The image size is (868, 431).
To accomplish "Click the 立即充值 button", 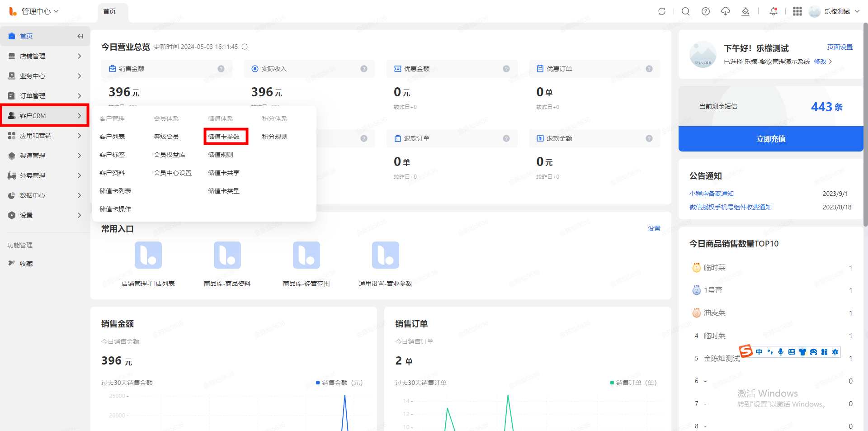I will 771,139.
